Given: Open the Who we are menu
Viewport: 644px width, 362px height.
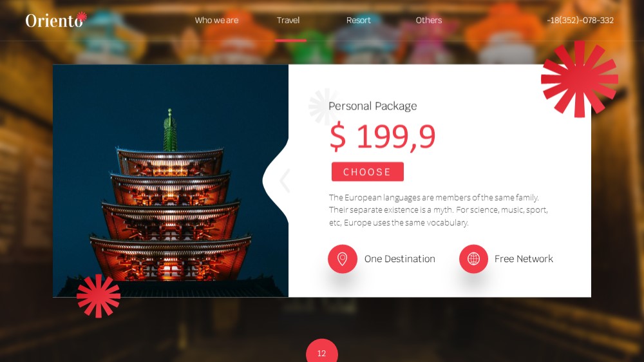Looking at the screenshot, I should tap(216, 20).
